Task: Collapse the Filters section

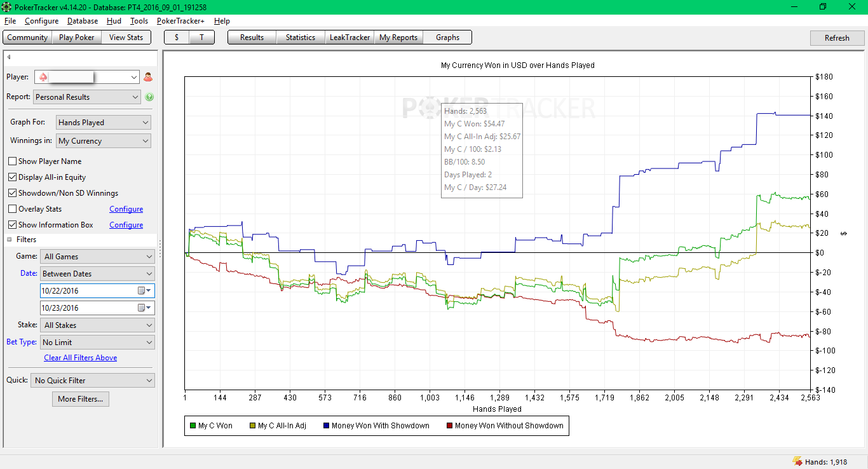Action: point(10,240)
